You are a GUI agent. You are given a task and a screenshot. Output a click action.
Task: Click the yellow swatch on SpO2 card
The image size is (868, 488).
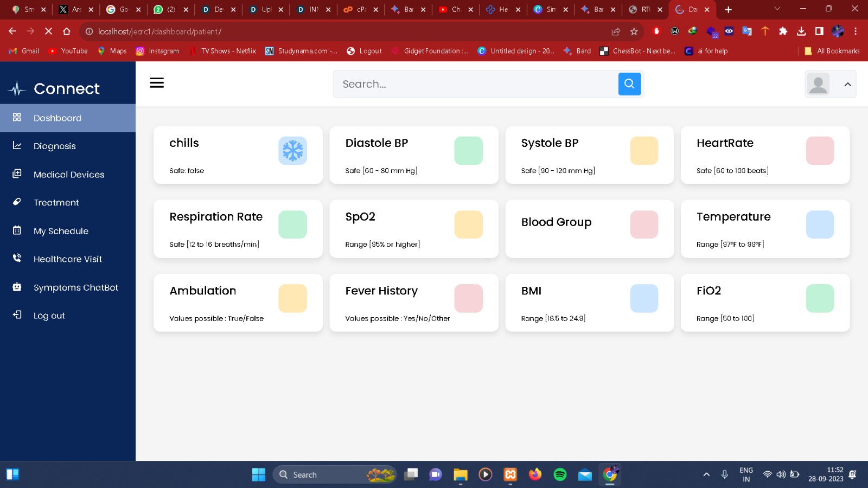(x=468, y=224)
